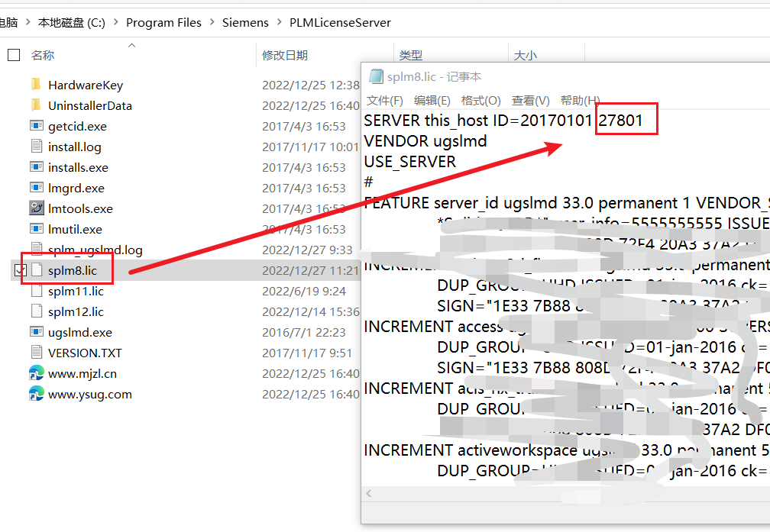Click the Notepad horizontal scrollbar left arrow
770x532 pixels.
(369, 494)
